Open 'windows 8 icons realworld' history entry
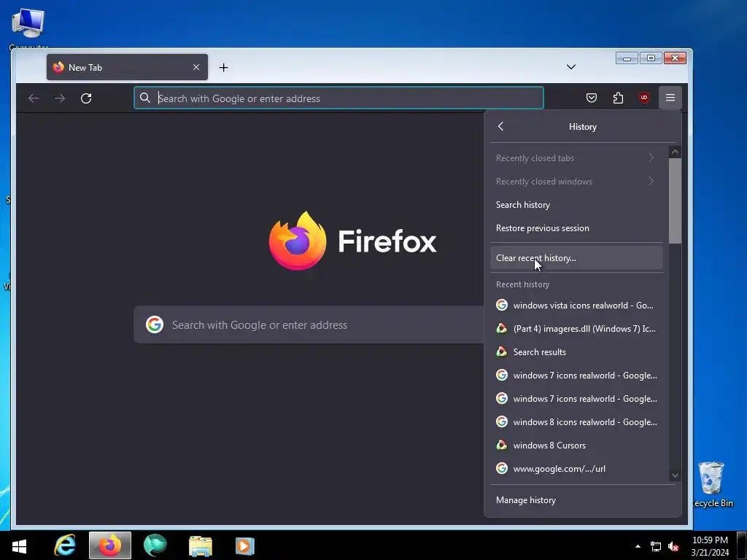 pos(576,422)
